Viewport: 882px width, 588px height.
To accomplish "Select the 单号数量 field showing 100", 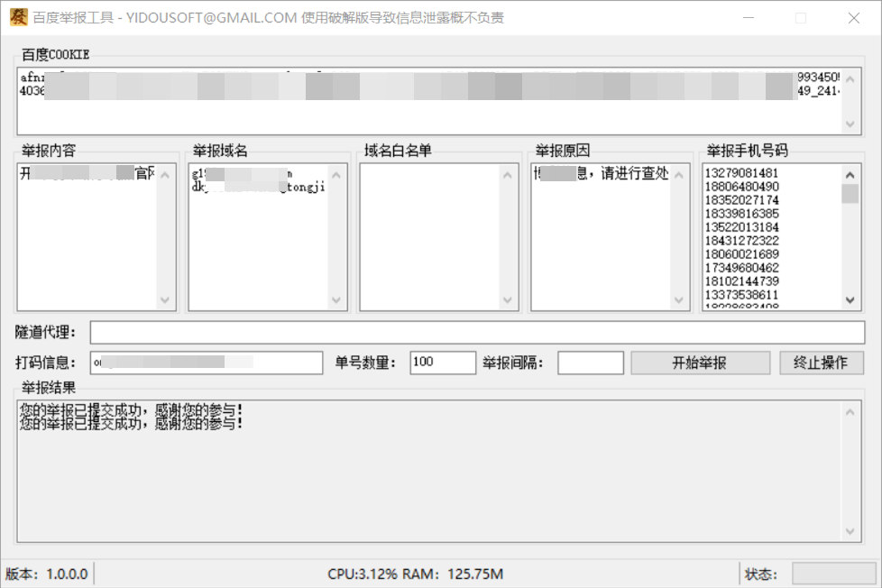I will click(443, 363).
